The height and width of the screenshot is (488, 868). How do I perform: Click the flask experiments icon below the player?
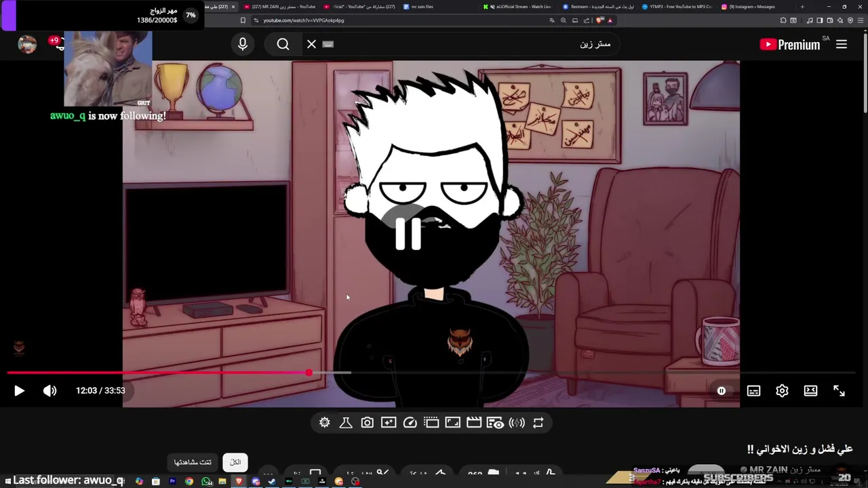[x=346, y=422]
